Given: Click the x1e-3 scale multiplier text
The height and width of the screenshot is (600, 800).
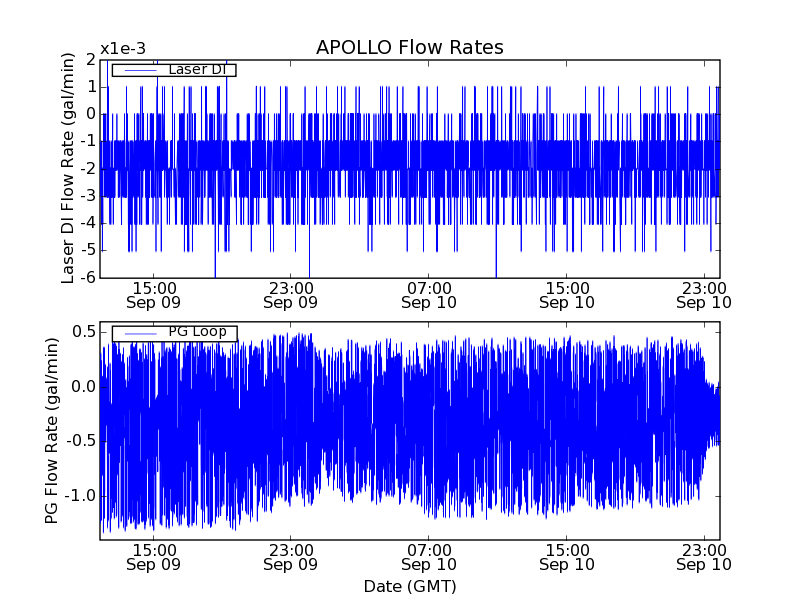Looking at the screenshot, I should click(122, 49).
